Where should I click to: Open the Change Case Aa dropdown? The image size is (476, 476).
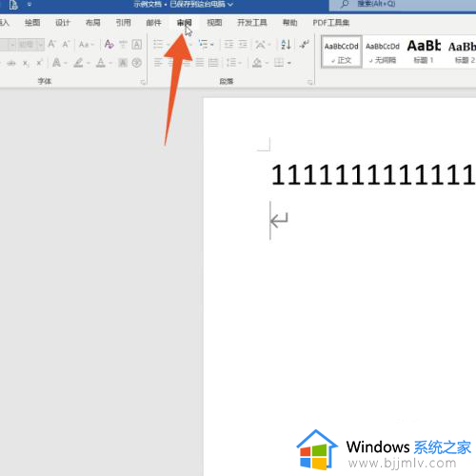87,45
